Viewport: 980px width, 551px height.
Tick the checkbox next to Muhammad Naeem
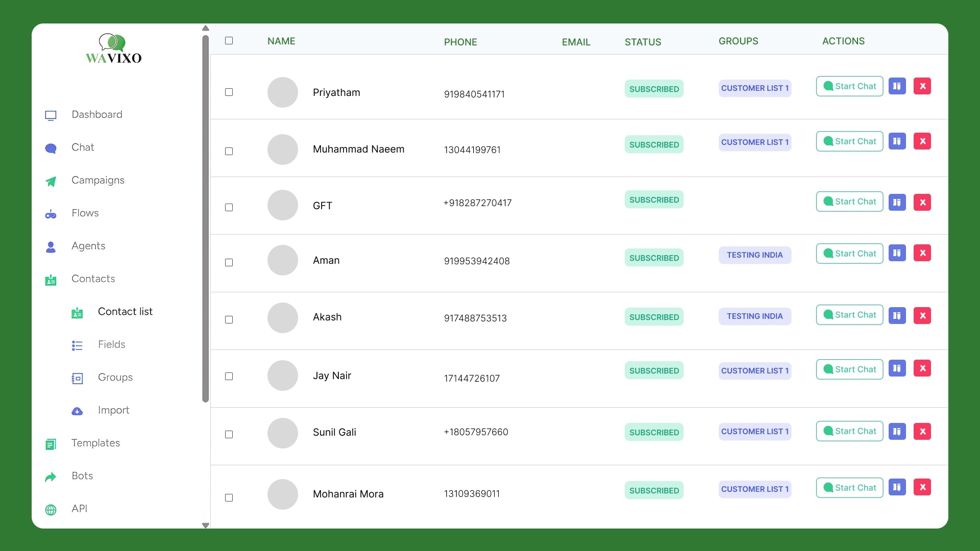click(229, 152)
